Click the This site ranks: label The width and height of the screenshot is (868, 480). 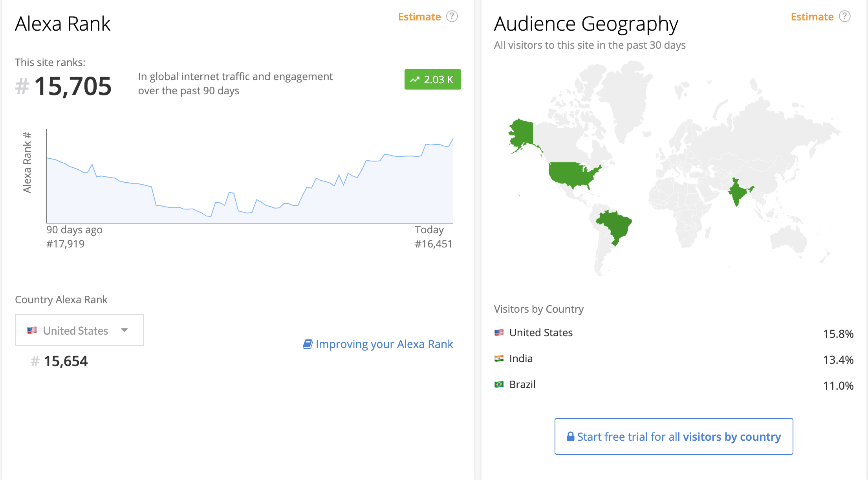pos(50,62)
